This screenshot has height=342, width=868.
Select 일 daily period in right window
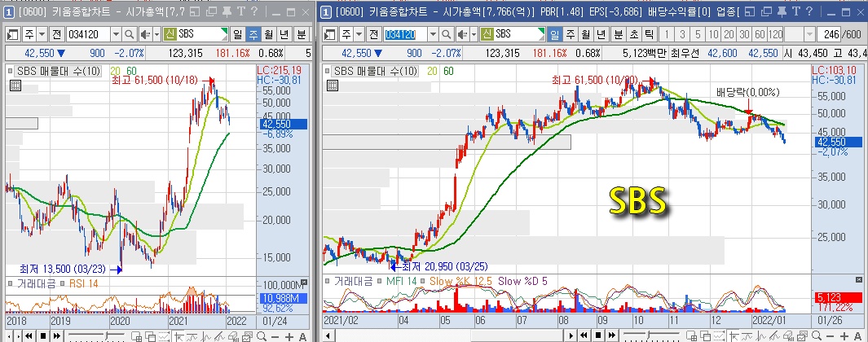pyautogui.click(x=555, y=34)
